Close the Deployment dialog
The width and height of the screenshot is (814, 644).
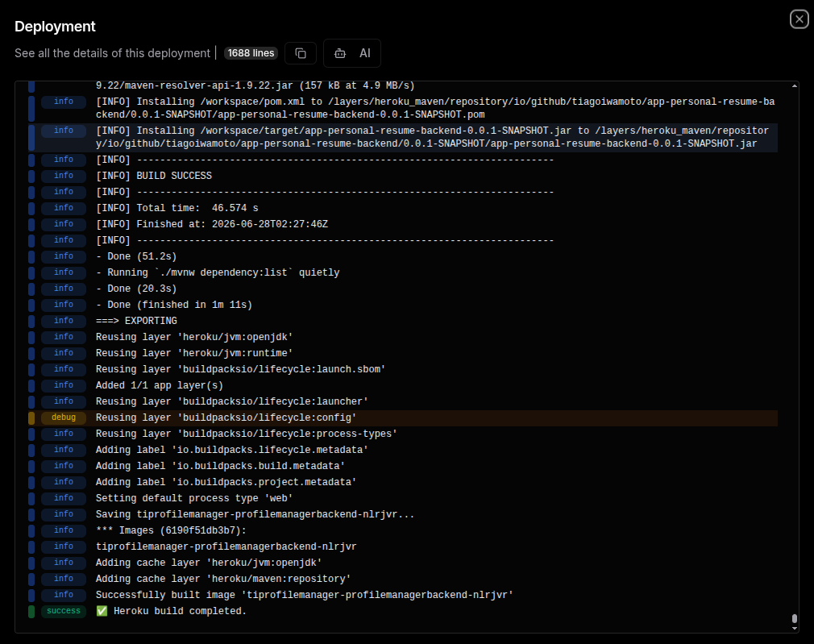(799, 19)
